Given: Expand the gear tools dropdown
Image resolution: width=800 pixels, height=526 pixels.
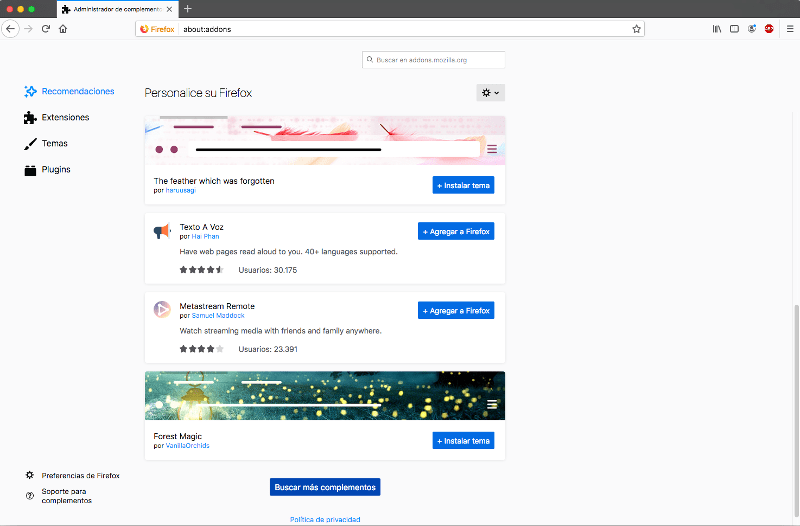Looking at the screenshot, I should coord(490,93).
